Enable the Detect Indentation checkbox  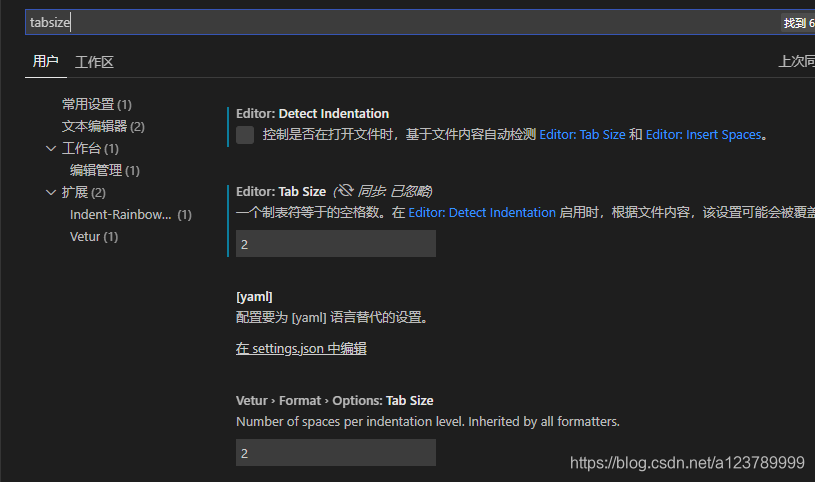point(245,135)
